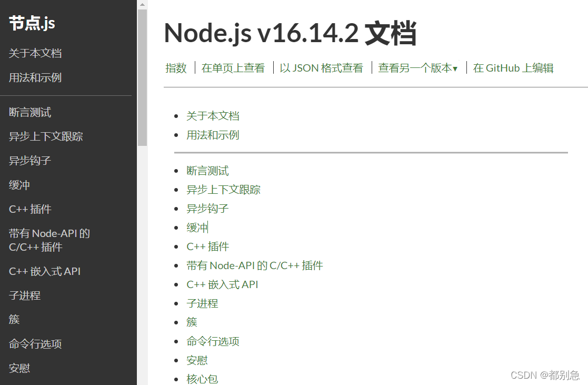Click 在 GitHub 上编辑 link
This screenshot has width=588, height=385.
(513, 68)
